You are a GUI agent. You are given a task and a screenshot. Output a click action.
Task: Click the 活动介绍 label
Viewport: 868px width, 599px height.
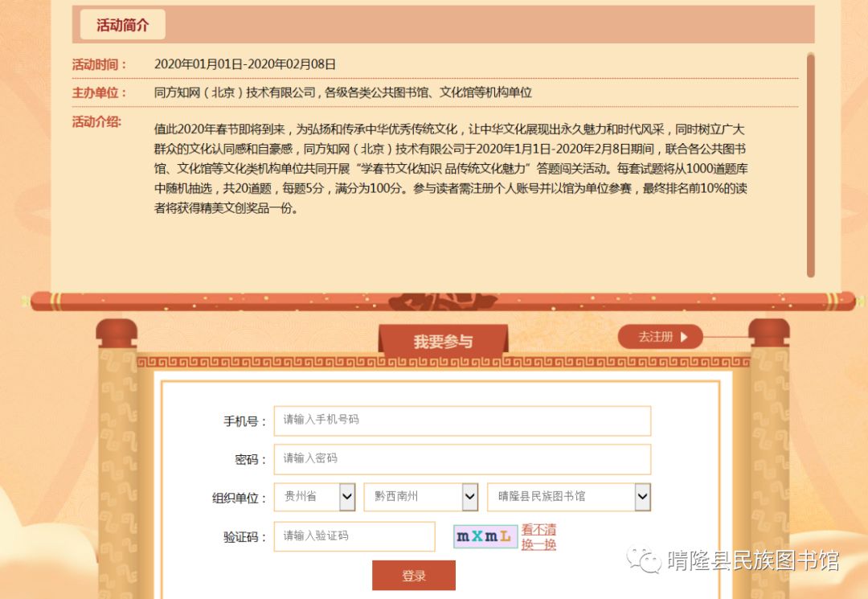click(97, 121)
